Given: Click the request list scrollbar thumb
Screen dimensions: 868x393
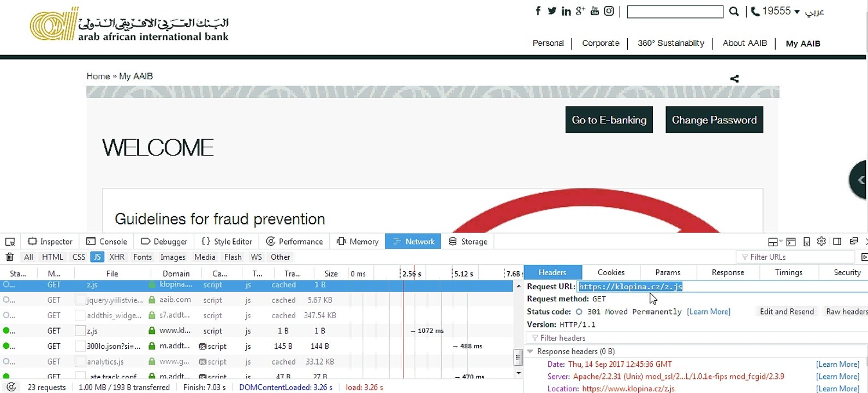Looking at the screenshot, I should [x=518, y=358].
